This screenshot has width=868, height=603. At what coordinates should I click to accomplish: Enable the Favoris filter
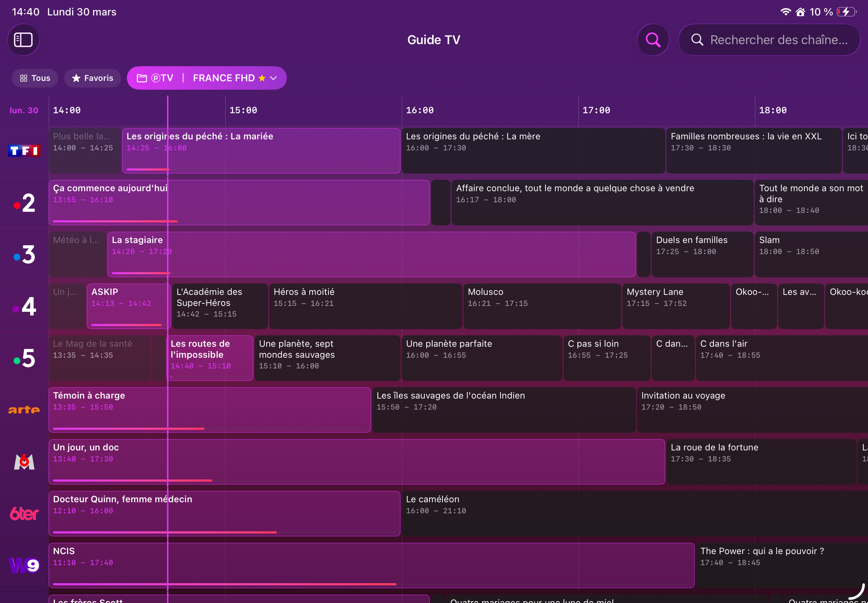tap(92, 78)
